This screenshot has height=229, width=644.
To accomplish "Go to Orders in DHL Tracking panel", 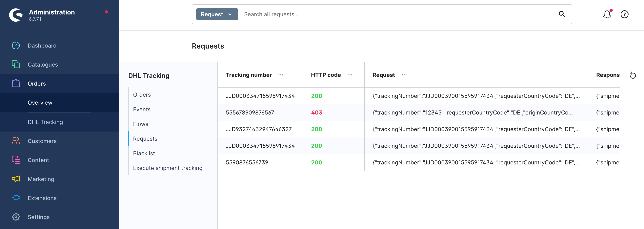I will tap(142, 95).
